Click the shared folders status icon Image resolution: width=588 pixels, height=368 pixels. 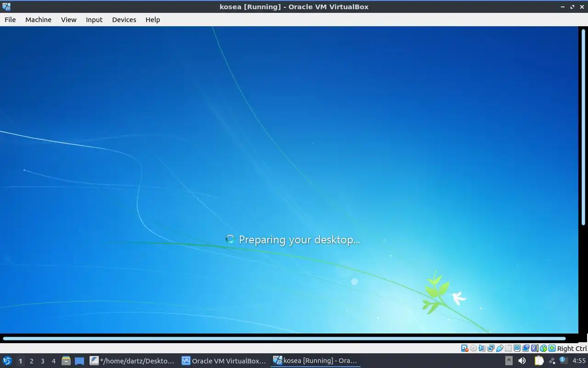tap(509, 349)
